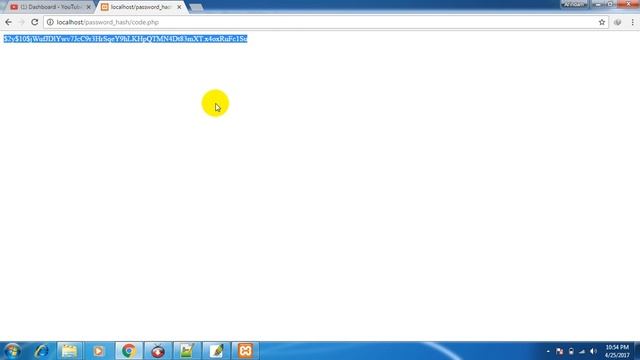Open Windows Media Player from taskbar
The image size is (640, 360).
(98, 351)
